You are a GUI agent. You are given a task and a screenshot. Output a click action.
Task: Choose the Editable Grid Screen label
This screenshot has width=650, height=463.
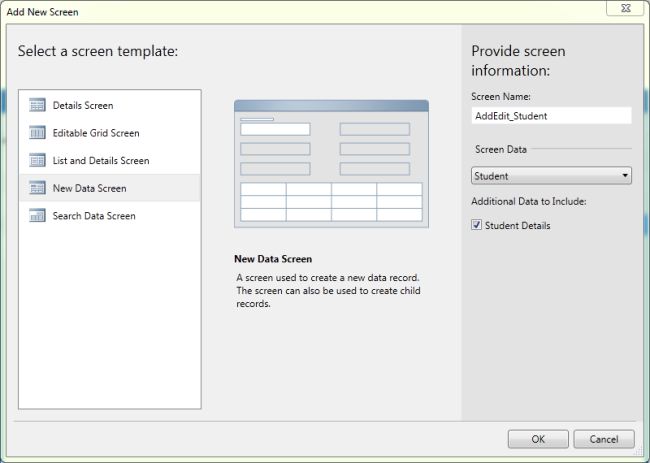(96, 133)
